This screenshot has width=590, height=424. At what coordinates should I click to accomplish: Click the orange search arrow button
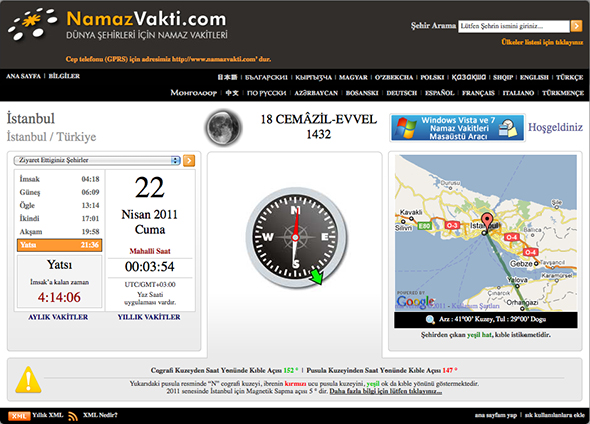(x=576, y=26)
